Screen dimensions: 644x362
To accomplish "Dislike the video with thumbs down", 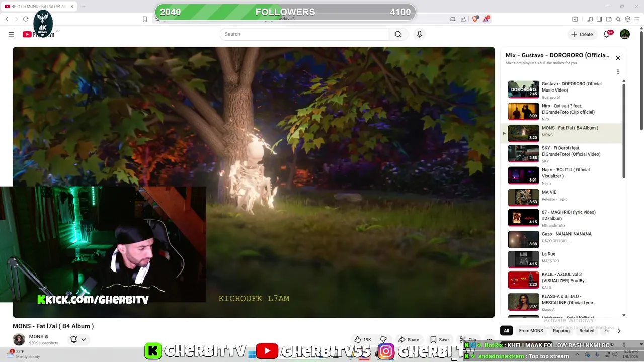I will (383, 340).
